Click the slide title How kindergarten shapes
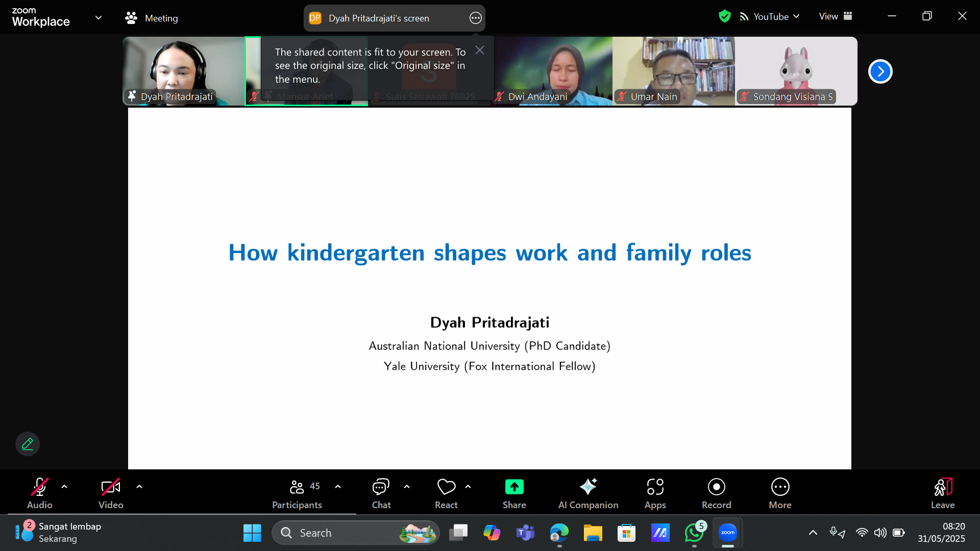The height and width of the screenshot is (551, 980). pos(489,253)
